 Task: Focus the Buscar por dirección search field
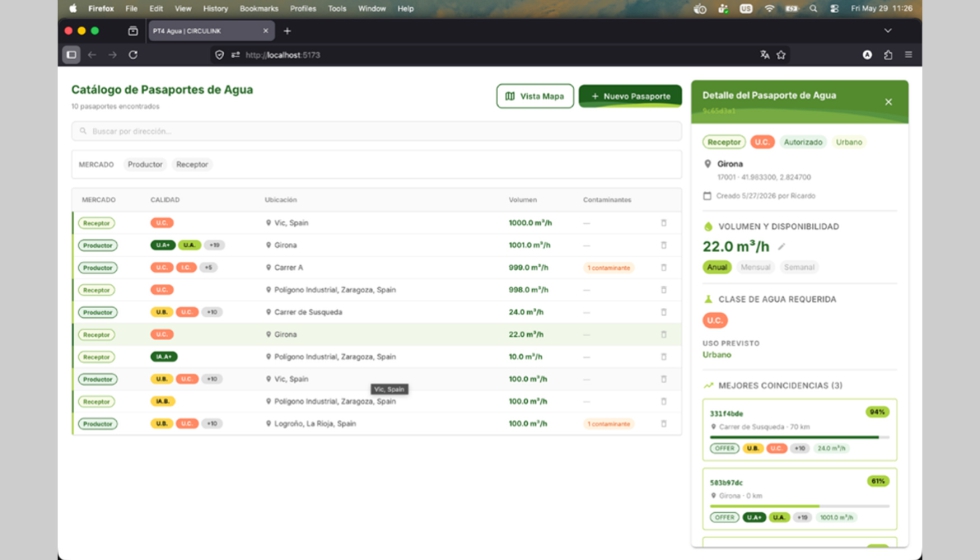coord(376,131)
